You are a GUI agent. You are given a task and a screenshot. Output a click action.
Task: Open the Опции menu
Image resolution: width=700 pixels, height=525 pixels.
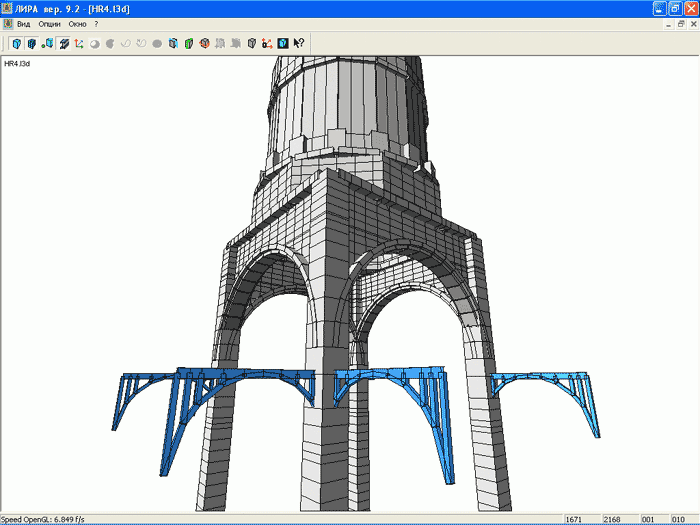[x=49, y=24]
